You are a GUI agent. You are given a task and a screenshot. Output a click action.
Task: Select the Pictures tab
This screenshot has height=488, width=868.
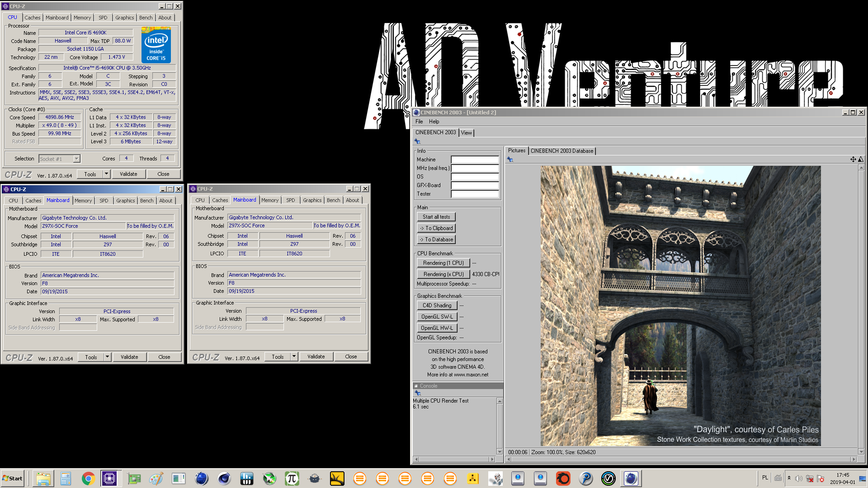pos(516,150)
